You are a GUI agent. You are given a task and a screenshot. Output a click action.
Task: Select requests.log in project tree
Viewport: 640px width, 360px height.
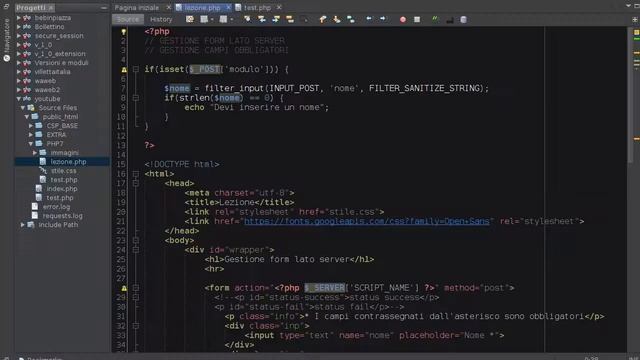pyautogui.click(x=62, y=216)
